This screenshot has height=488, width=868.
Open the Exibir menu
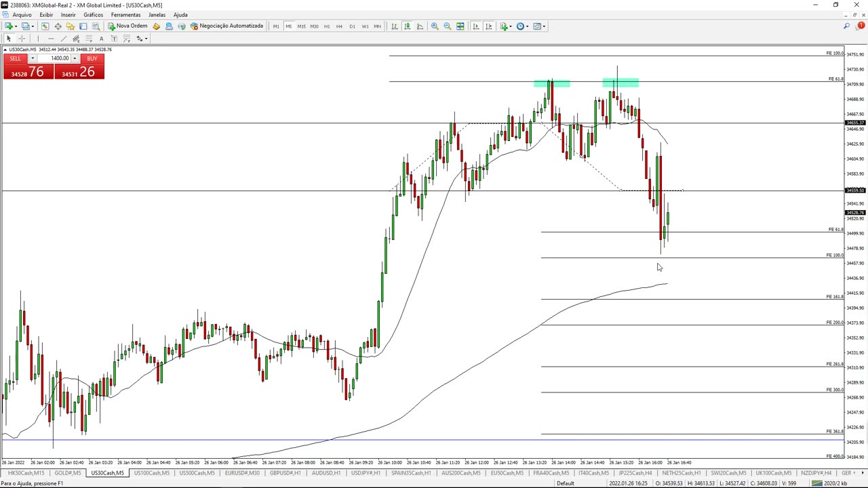[46, 15]
